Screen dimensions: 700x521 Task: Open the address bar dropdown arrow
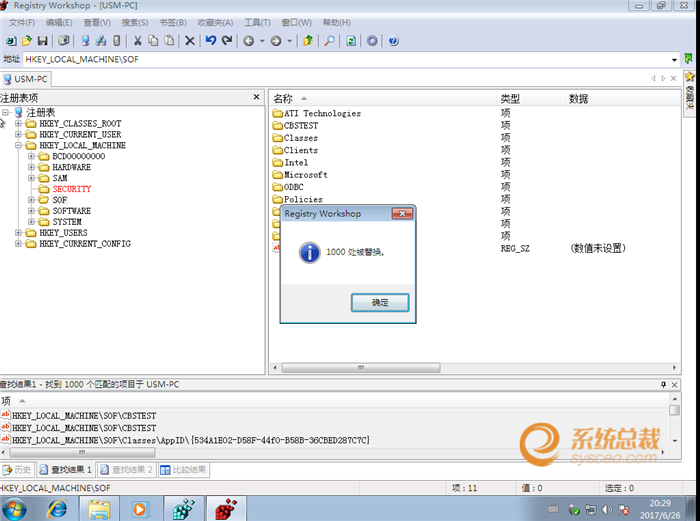click(675, 59)
